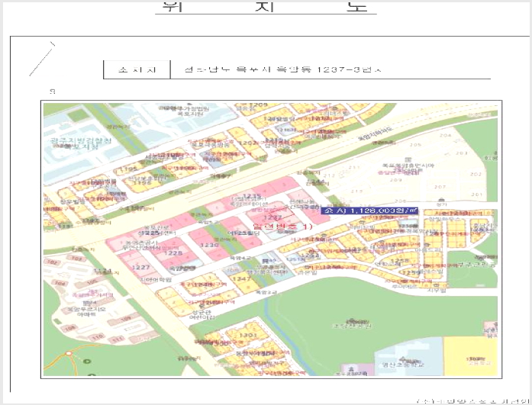Image resolution: width=532 pixels, height=405 pixels.
Task: Click apartment building number 209
Action: coord(395,180)
